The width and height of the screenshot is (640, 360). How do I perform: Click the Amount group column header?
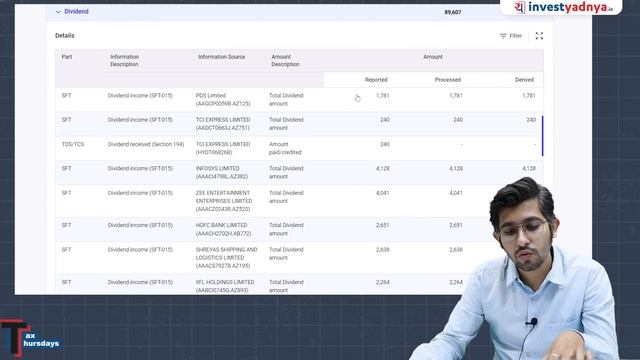(433, 57)
